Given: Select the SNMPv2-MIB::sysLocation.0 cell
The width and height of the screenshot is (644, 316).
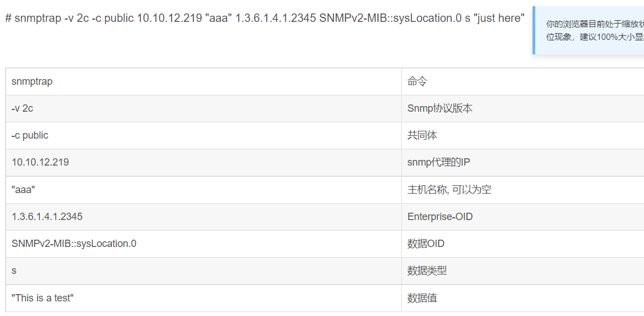Looking at the screenshot, I should tap(203, 244).
